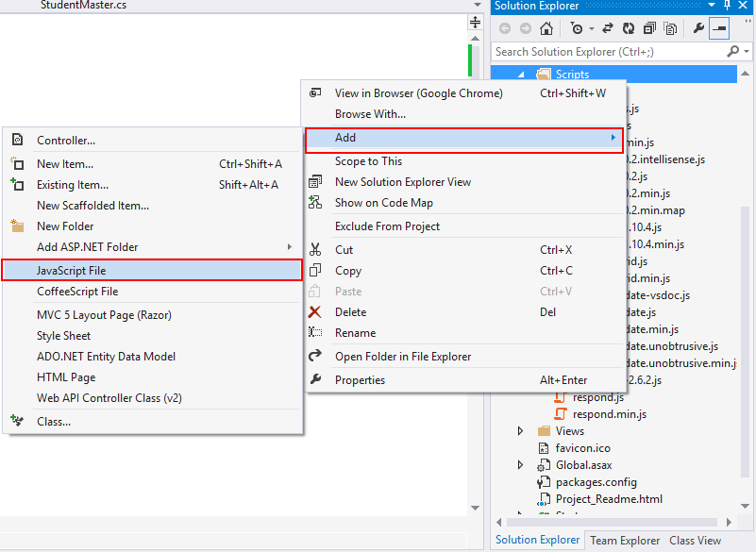
Task: Click the Collapse All icon
Action: [649, 28]
